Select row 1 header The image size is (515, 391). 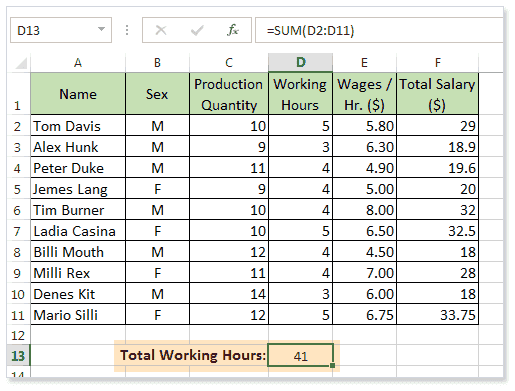click(18, 94)
